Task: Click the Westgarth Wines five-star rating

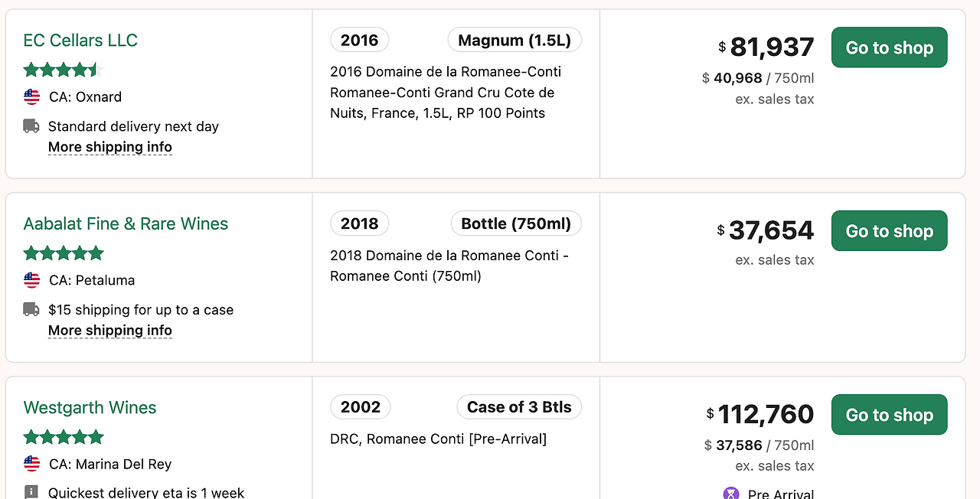Action: point(63,437)
